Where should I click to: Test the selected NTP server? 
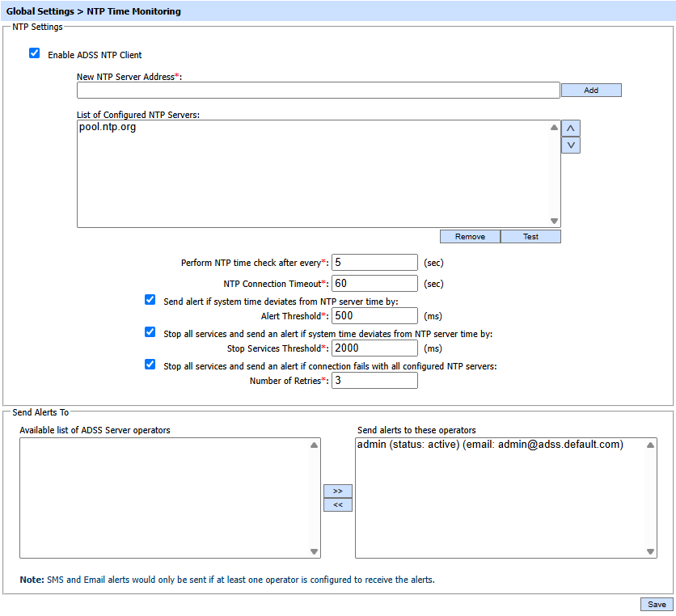(x=530, y=237)
